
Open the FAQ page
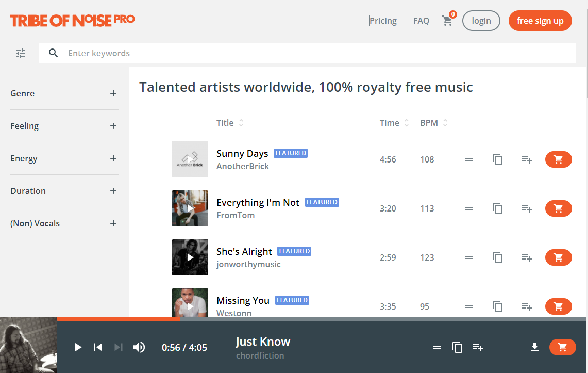[421, 21]
